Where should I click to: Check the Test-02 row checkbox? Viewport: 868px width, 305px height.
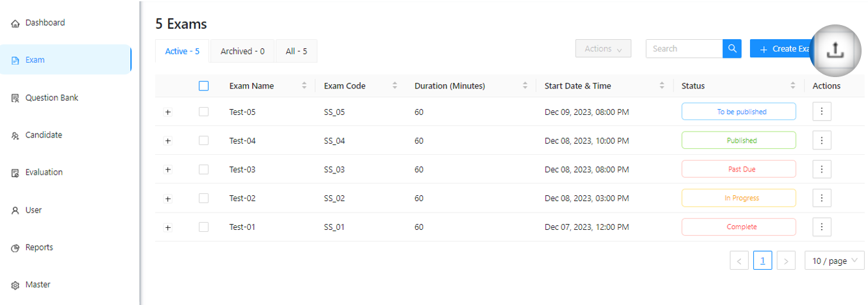[203, 198]
